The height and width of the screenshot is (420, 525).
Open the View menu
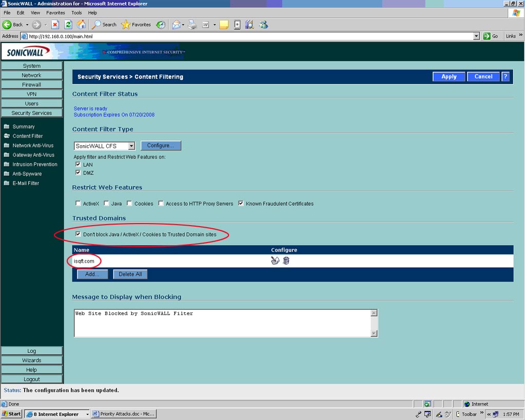coord(35,13)
